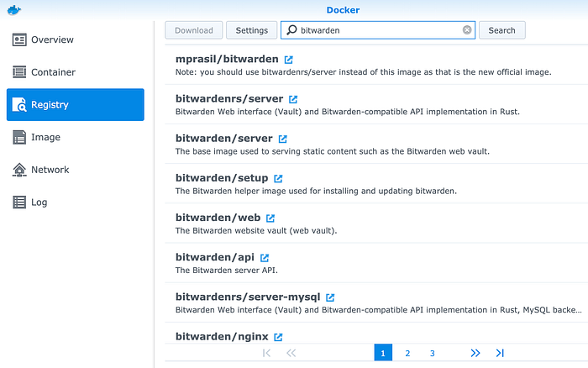
Task: Open external link for bitwarden/setup
Action: [278, 179]
